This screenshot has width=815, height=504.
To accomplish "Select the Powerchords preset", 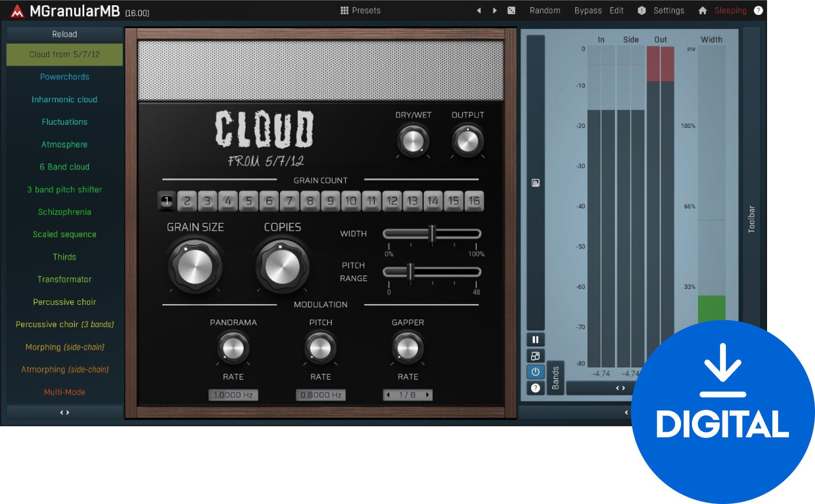I will point(64,77).
